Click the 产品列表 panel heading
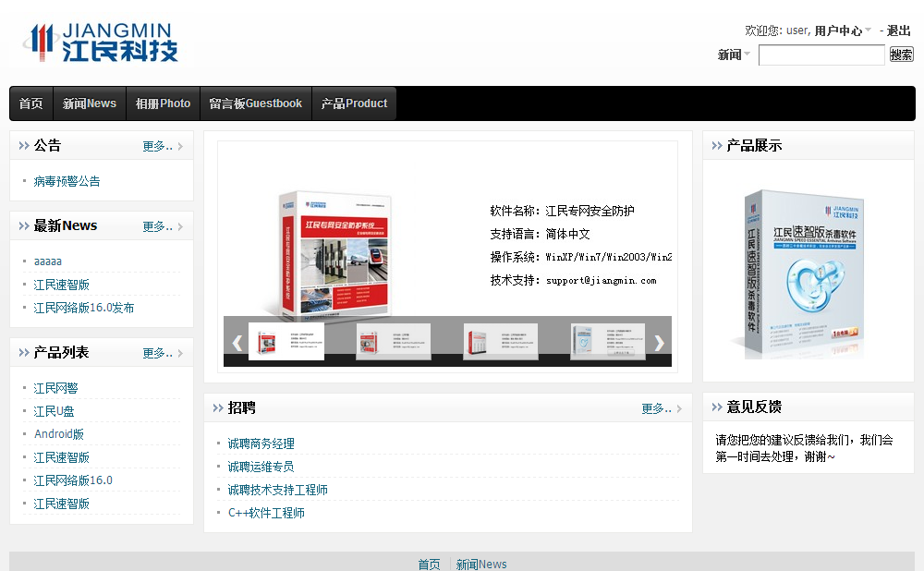This screenshot has height=571, width=924. 61,352
